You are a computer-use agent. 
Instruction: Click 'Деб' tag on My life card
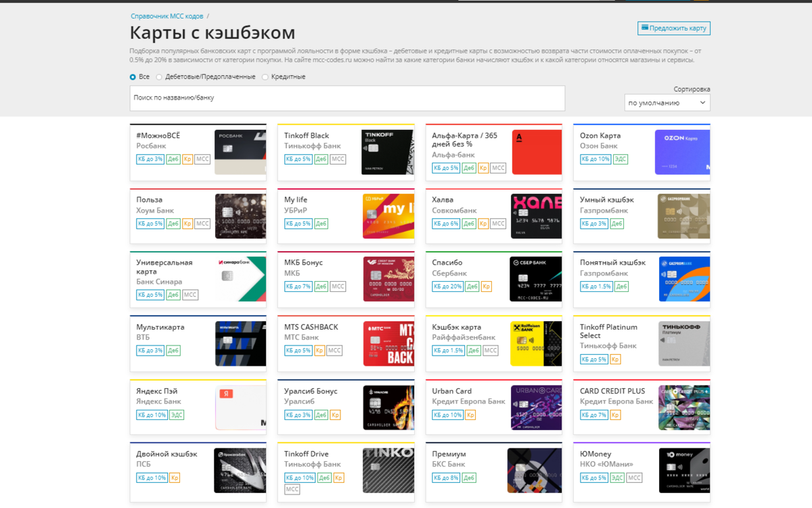(321, 224)
